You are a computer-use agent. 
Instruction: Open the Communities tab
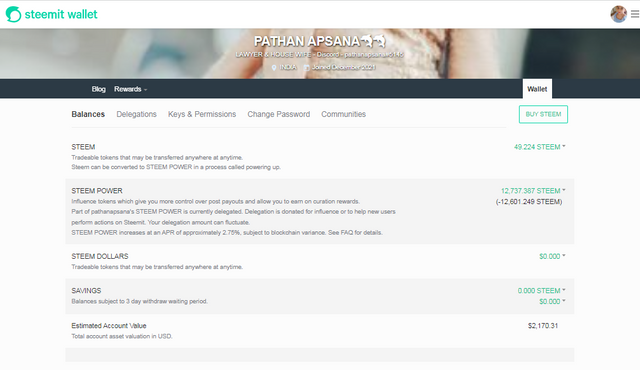click(x=343, y=114)
